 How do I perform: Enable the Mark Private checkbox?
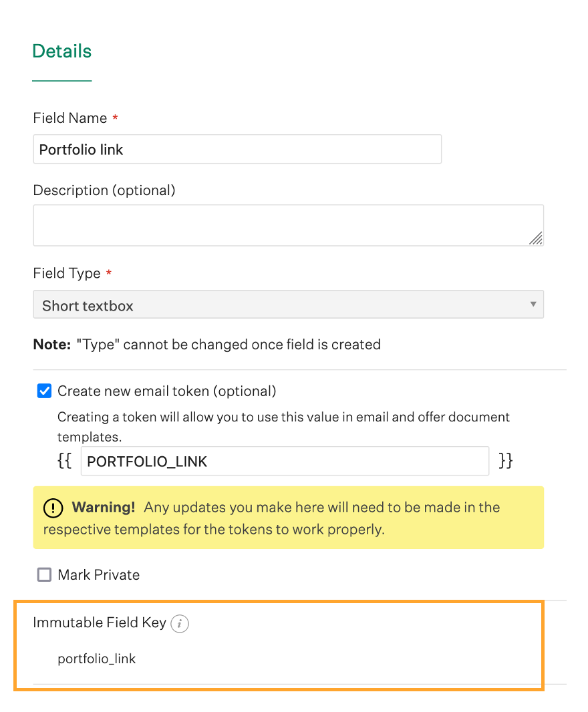(44, 575)
